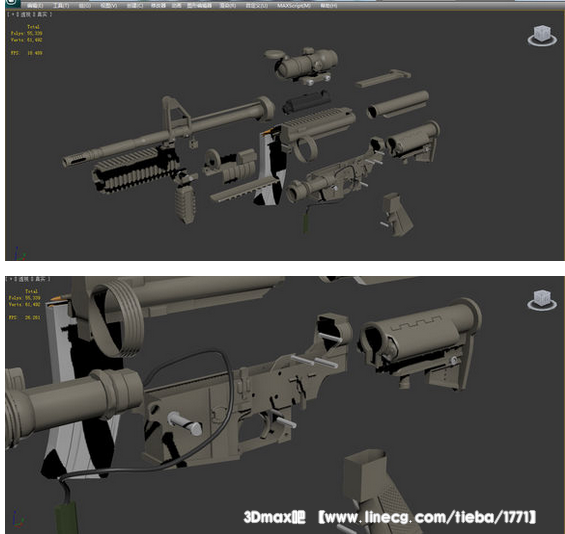Click the ViewCube in the close-up receiver viewport
The image size is (565, 534).
coord(542,299)
